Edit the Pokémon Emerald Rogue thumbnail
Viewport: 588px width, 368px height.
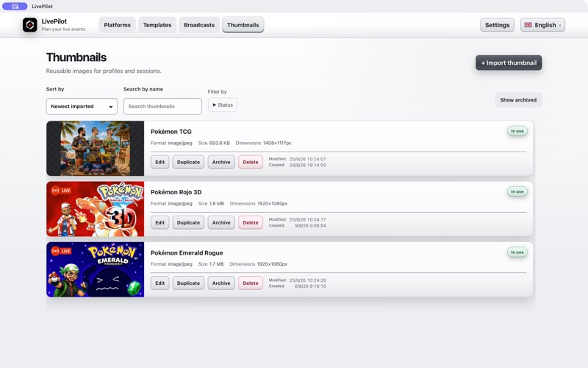160,283
